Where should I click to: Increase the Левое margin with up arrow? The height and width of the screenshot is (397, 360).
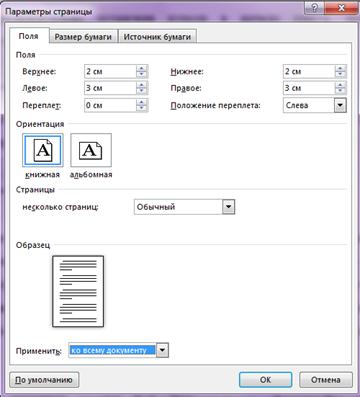tap(142, 85)
